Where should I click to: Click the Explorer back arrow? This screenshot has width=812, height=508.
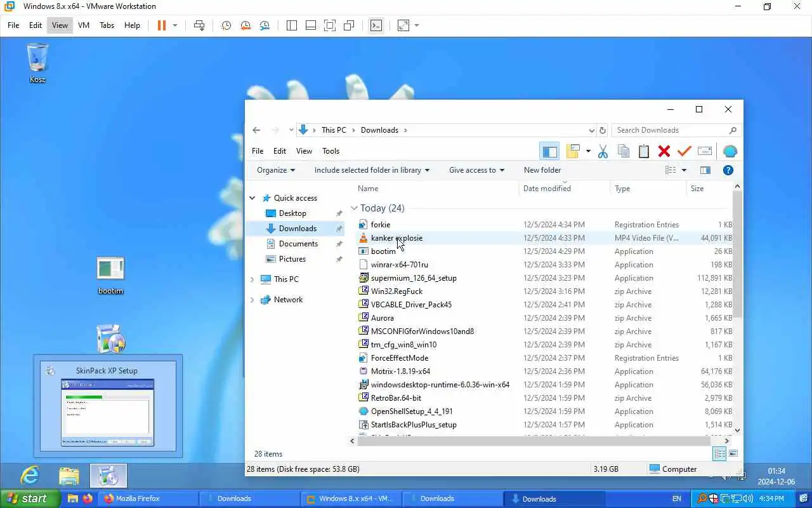(256, 130)
